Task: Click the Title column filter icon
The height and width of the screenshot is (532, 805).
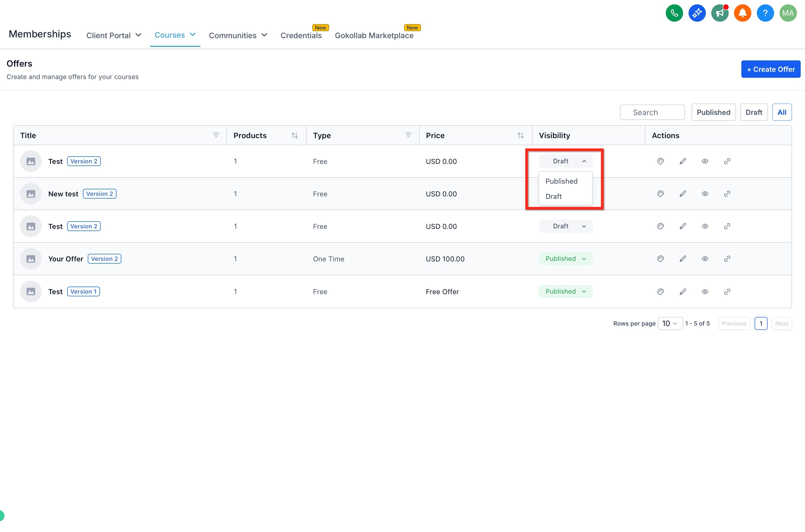Action: [216, 135]
